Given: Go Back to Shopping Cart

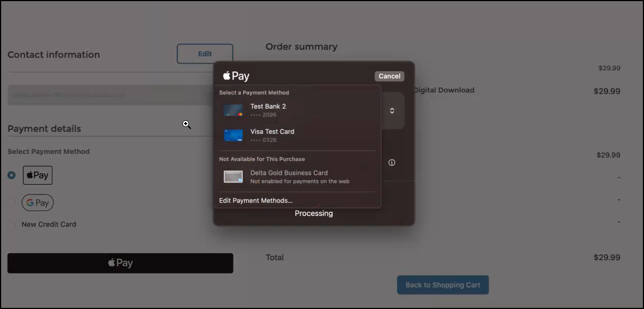Looking at the screenshot, I should tap(443, 285).
